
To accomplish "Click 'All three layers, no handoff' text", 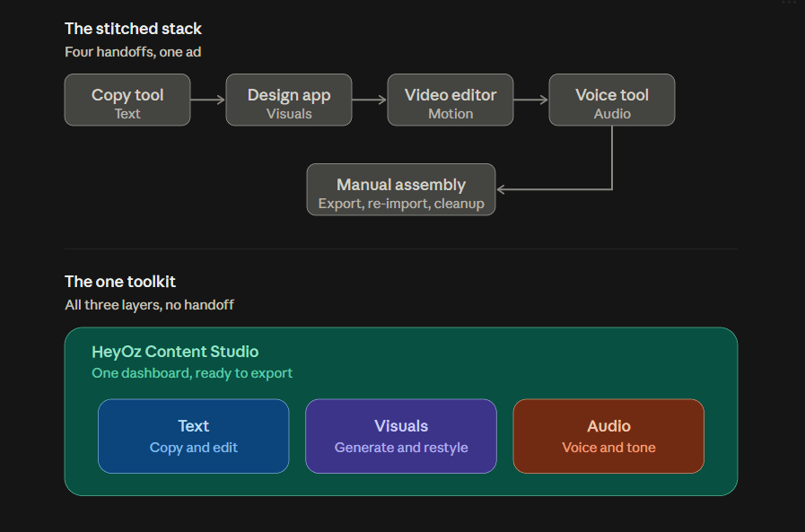I will point(149,305).
